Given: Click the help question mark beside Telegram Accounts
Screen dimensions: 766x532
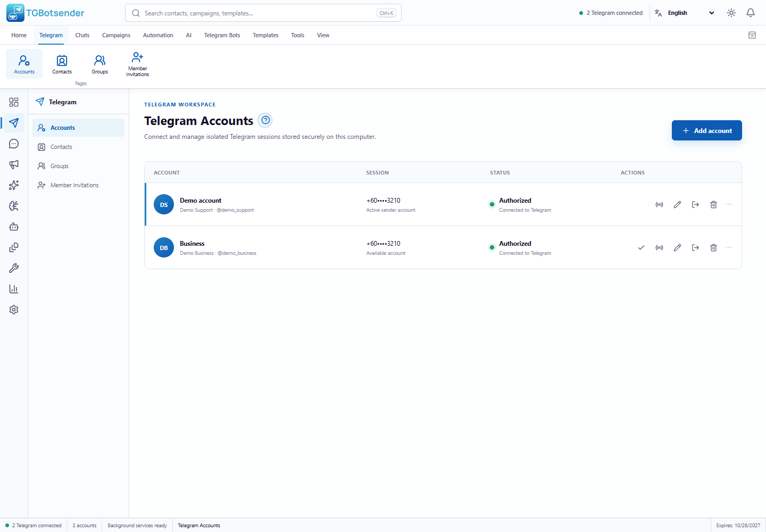Looking at the screenshot, I should point(265,120).
